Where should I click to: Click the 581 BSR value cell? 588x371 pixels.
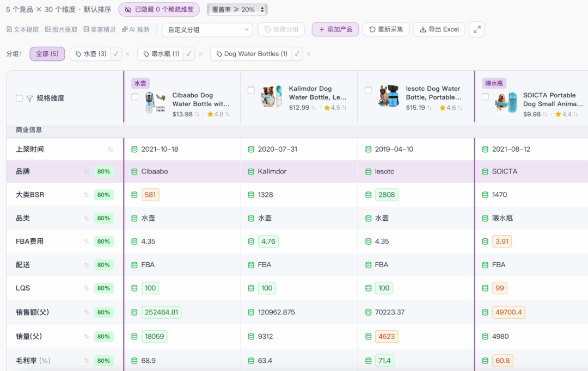(150, 195)
